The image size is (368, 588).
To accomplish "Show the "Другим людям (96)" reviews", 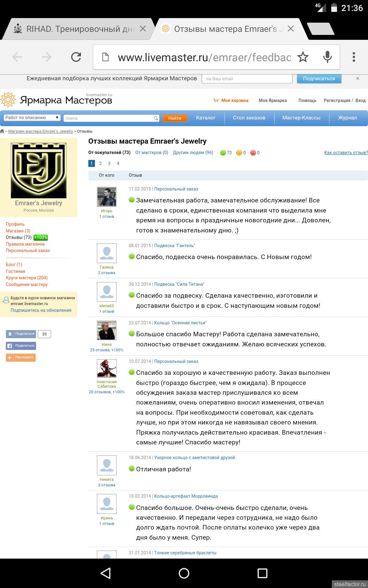I will click(x=193, y=153).
